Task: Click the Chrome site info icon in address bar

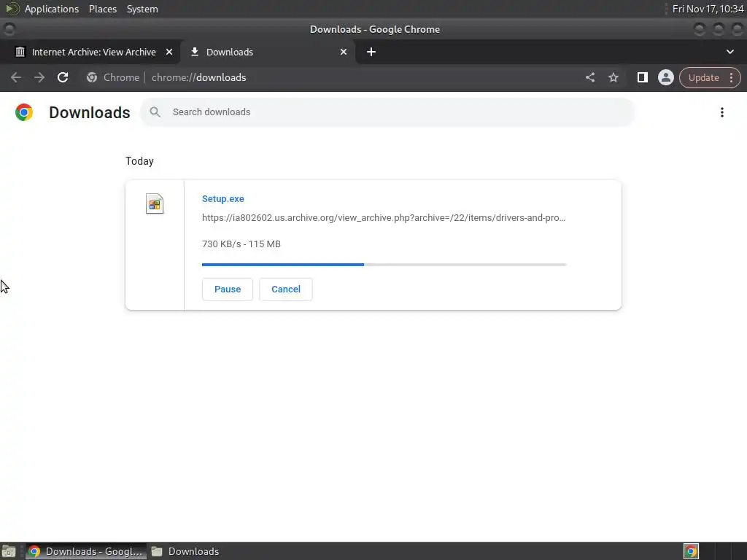Action: [x=92, y=77]
